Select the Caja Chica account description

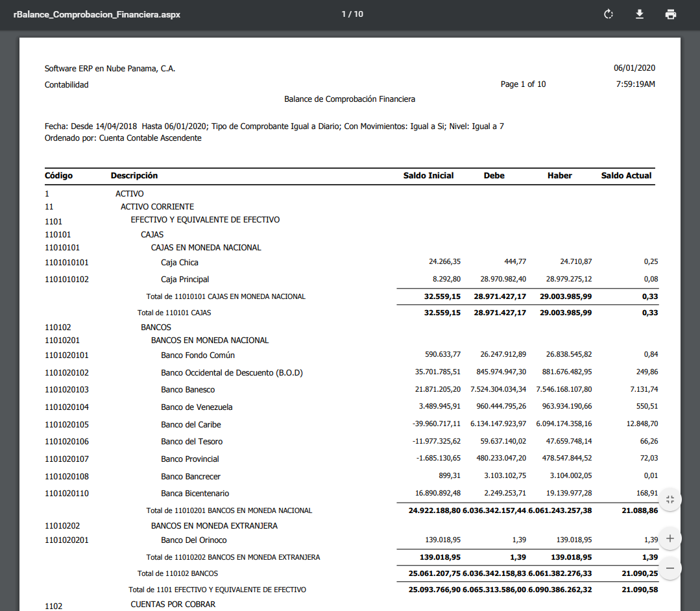pyautogui.click(x=180, y=263)
